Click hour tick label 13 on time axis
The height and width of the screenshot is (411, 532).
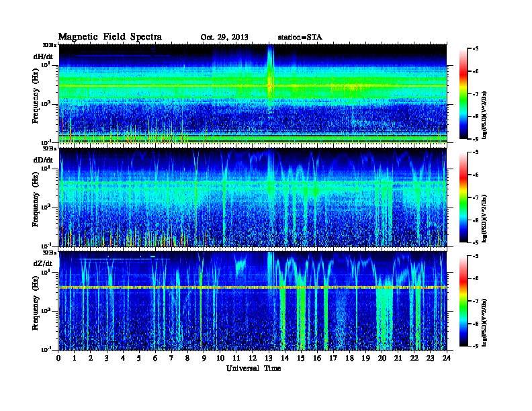pos(269,358)
